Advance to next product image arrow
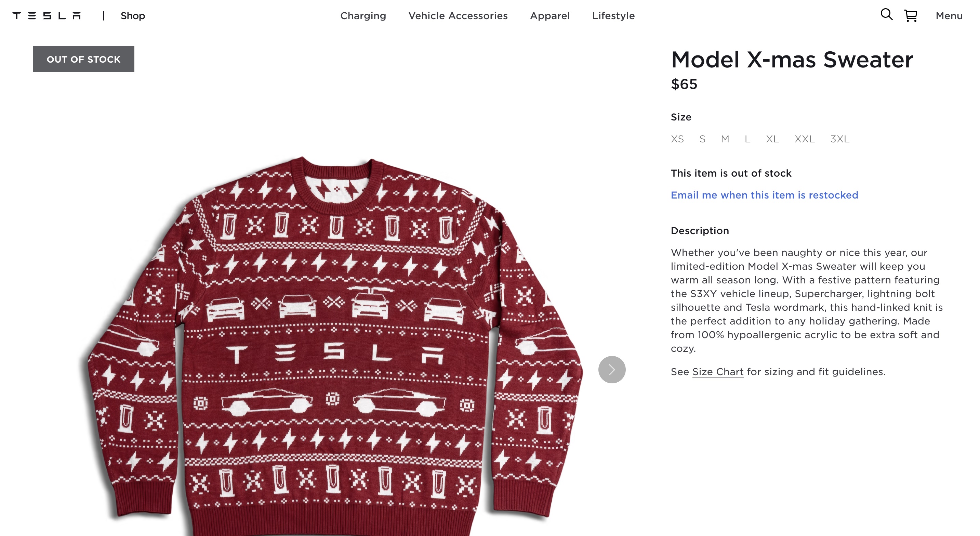 coord(612,369)
